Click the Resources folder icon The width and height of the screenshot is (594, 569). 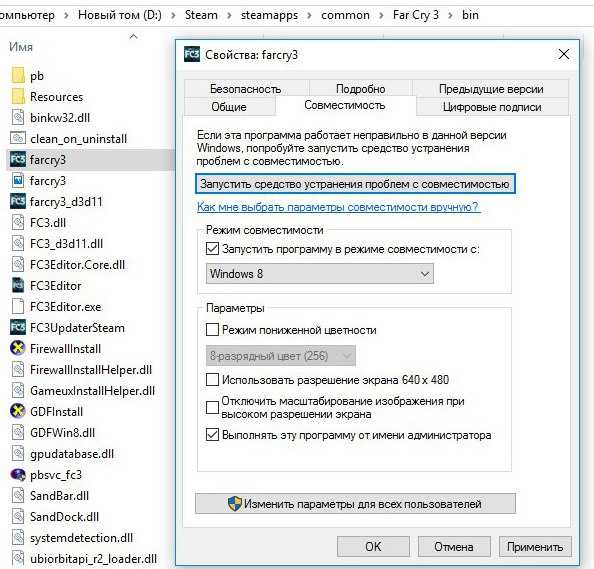(18, 96)
